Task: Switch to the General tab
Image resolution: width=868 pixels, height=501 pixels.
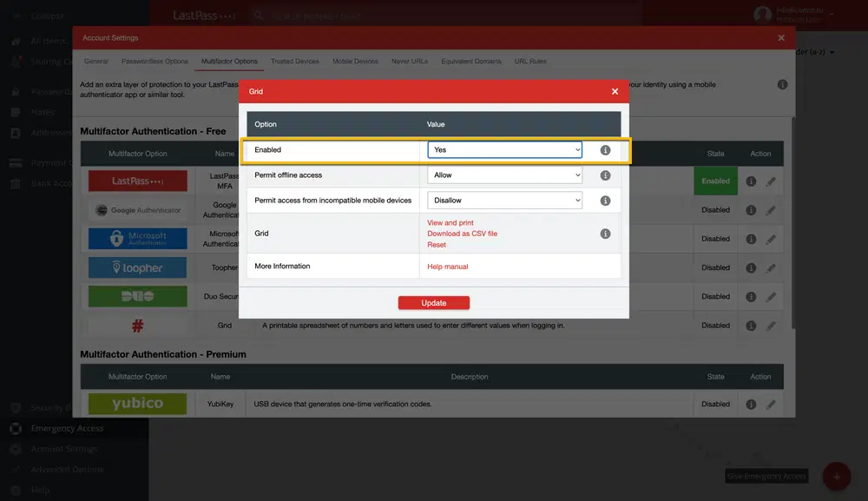Action: (x=96, y=62)
